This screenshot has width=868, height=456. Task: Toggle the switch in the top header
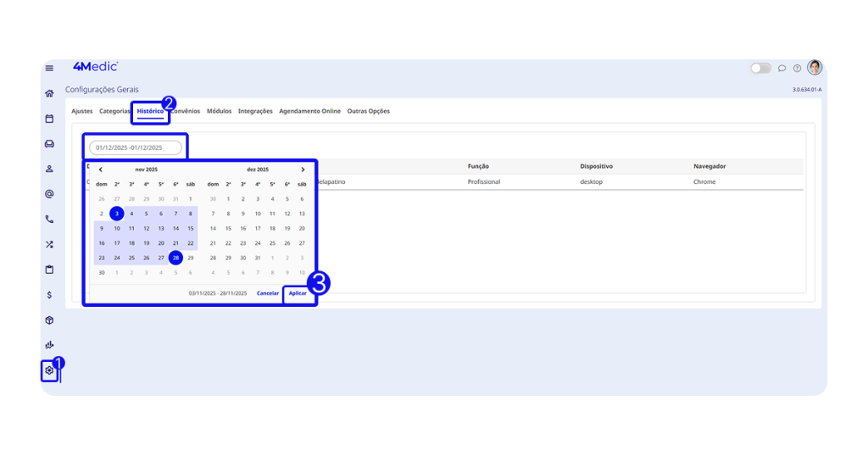[x=760, y=68]
